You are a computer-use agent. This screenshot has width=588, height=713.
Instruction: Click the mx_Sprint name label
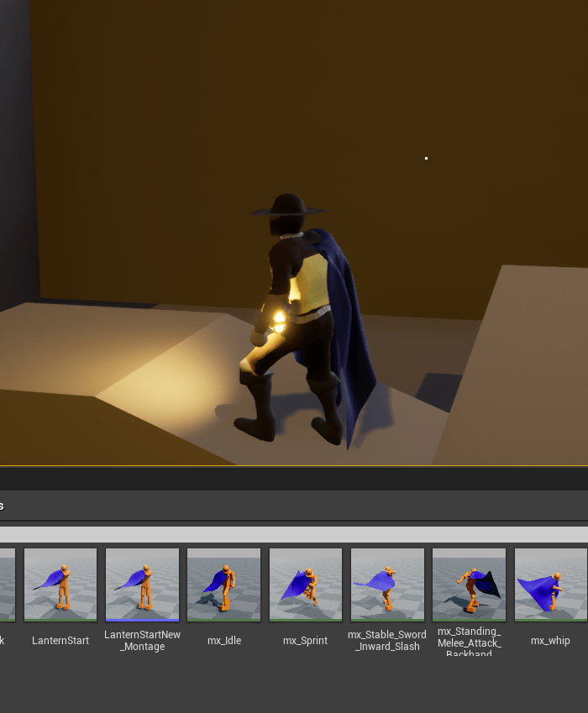[x=305, y=641]
